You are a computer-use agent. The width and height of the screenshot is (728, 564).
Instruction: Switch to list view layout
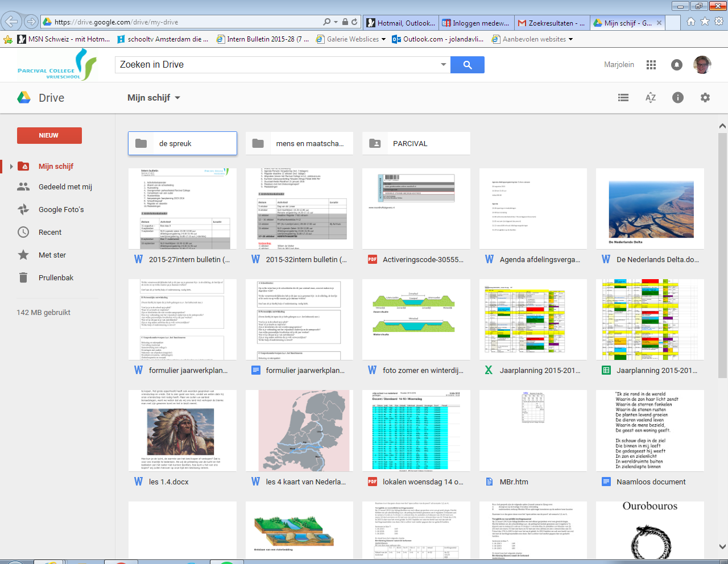tap(623, 98)
